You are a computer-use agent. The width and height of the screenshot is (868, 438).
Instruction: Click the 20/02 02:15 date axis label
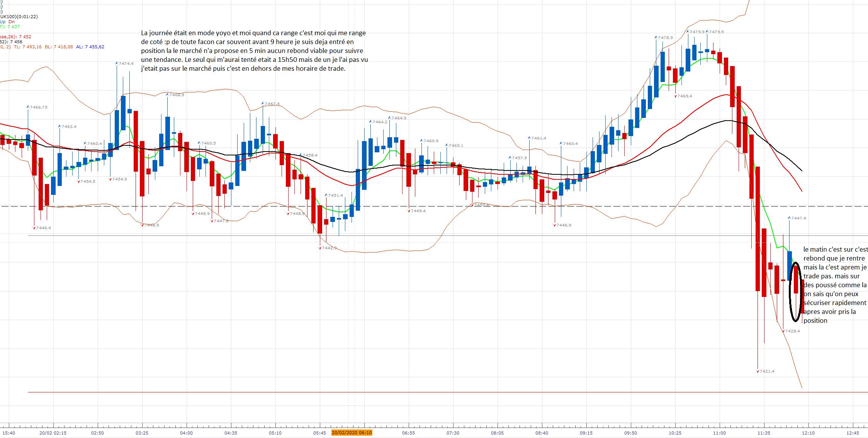tap(53, 433)
